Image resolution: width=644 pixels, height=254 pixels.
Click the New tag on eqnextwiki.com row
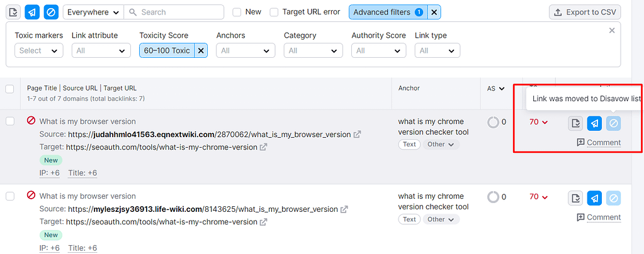[51, 160]
